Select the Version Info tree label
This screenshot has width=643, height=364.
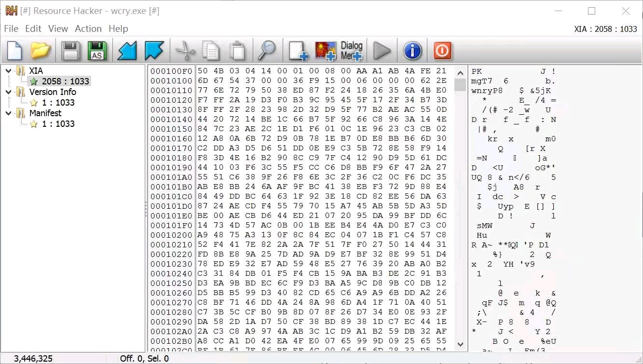tap(53, 92)
